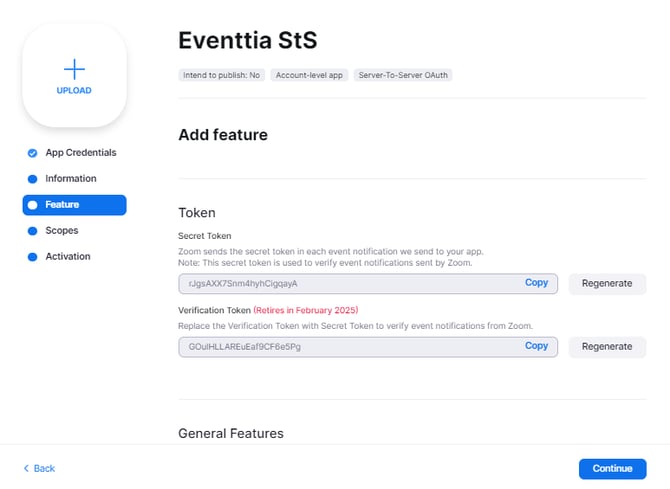Regenerate the Verification Token
670x489 pixels.
point(607,347)
